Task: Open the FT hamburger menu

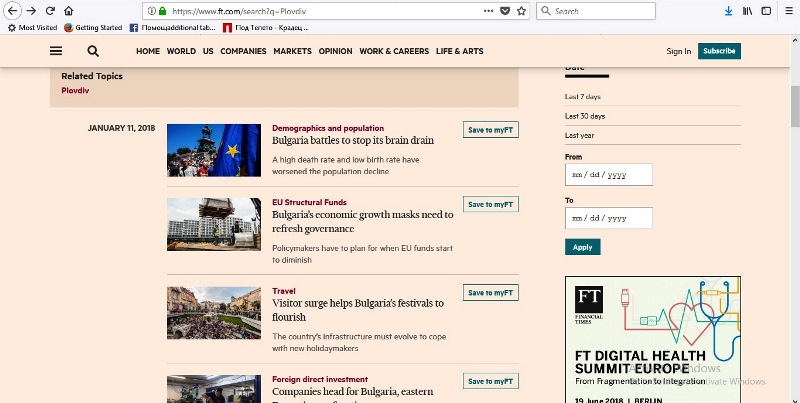Action: point(56,51)
